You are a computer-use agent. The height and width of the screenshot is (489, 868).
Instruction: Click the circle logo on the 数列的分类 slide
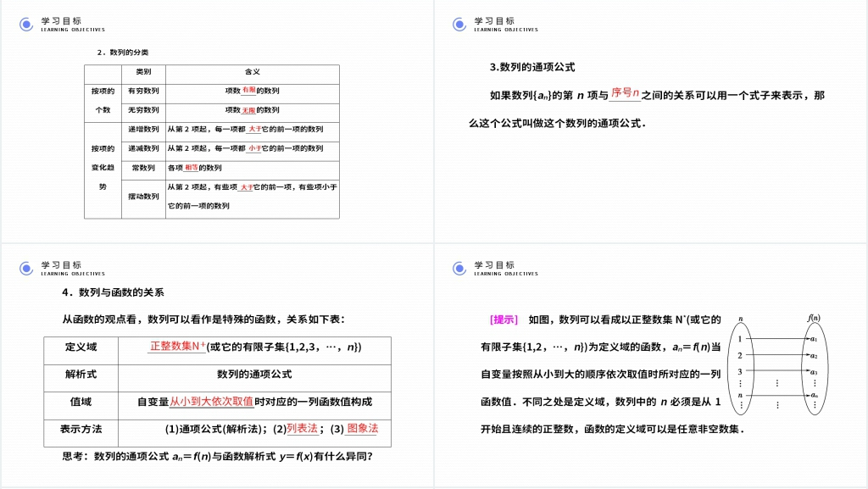pyautogui.click(x=26, y=25)
